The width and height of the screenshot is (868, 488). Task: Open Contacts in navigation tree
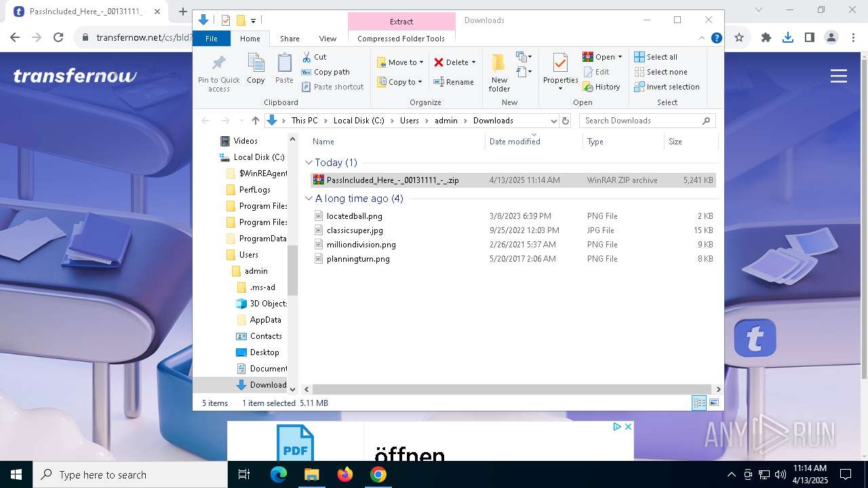[x=266, y=336]
